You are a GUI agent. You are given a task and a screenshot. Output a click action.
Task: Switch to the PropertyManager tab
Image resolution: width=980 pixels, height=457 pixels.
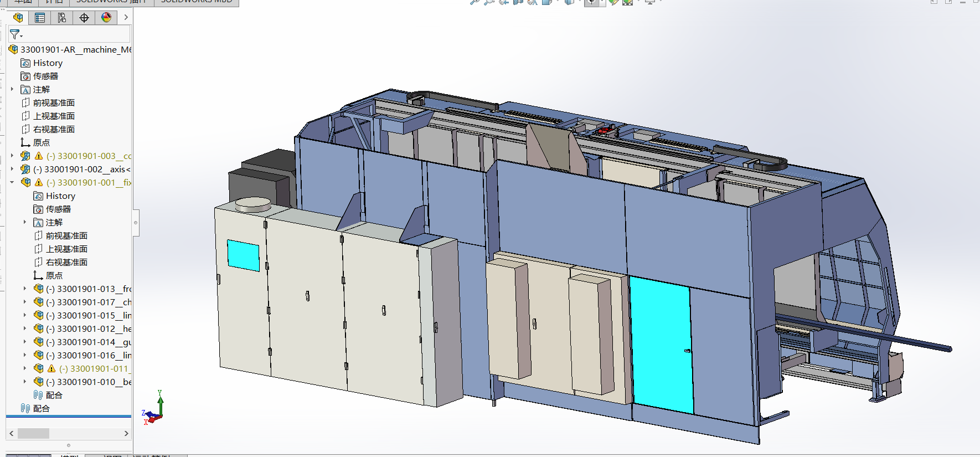point(40,18)
